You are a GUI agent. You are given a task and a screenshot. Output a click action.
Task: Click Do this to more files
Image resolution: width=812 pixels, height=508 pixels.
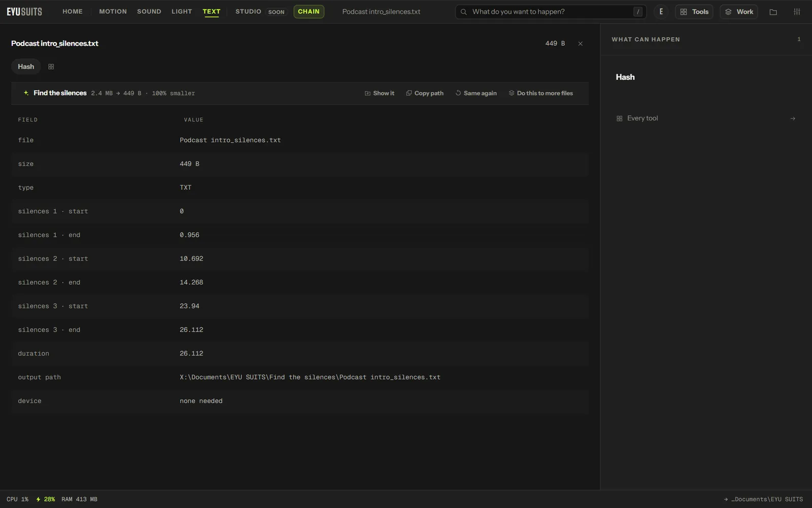coord(541,93)
